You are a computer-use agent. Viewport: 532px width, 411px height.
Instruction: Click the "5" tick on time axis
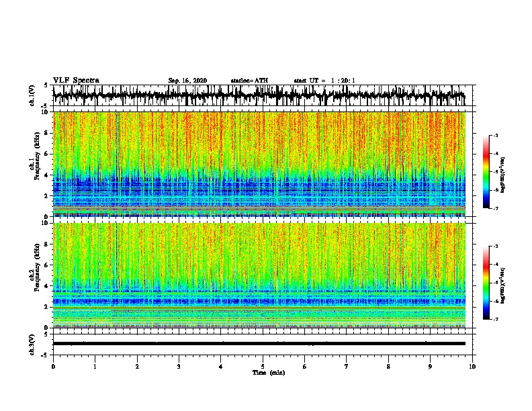tap(263, 367)
